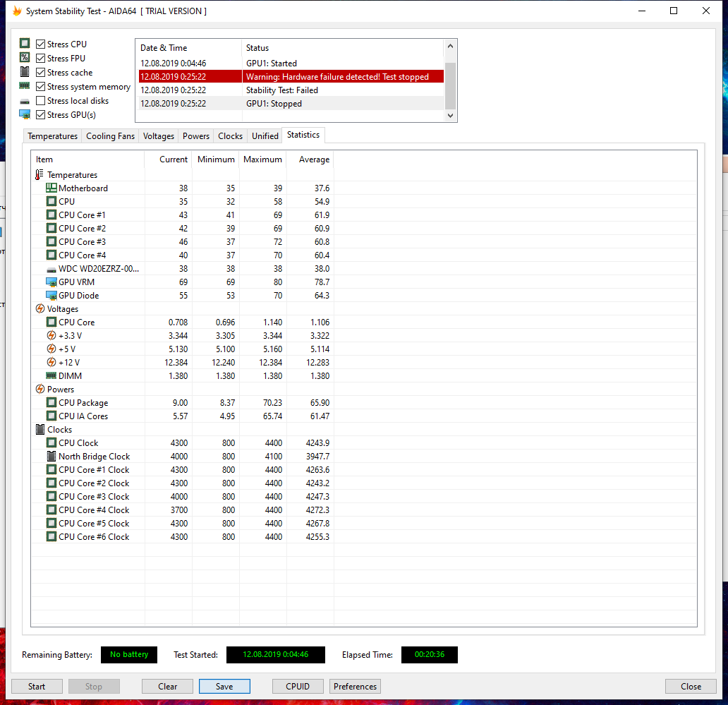
Task: Click the CPU chip icon beside Stress CPU
Action: [x=25, y=43]
